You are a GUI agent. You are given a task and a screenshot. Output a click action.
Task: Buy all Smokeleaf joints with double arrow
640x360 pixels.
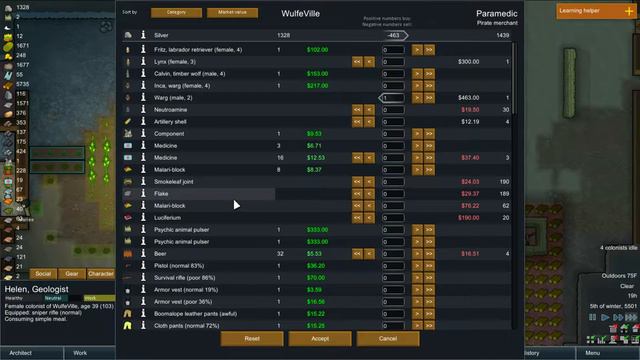357,182
